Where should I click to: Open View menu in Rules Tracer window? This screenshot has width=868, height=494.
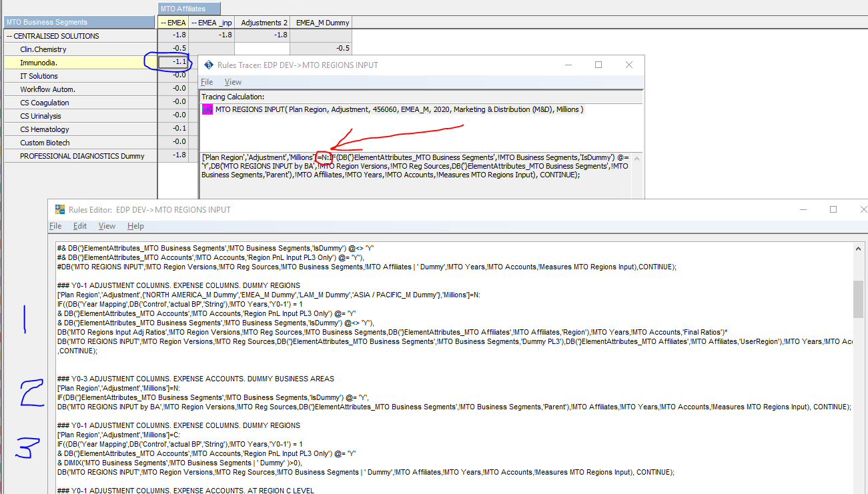point(233,82)
